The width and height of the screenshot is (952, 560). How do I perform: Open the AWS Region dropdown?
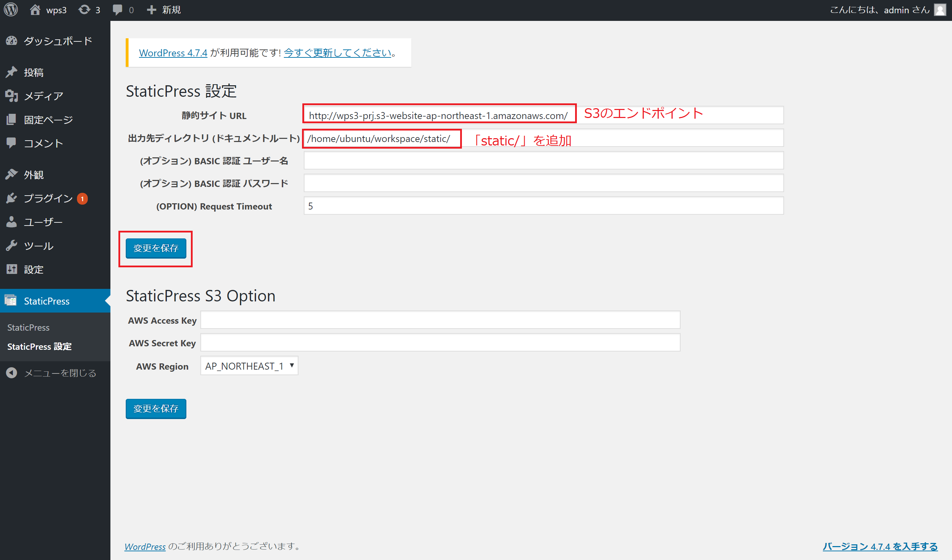coord(249,366)
